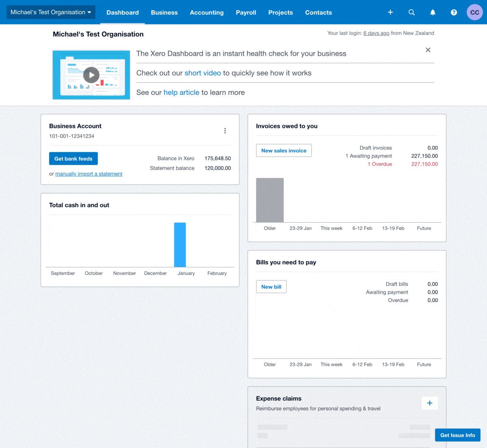The height and width of the screenshot is (448, 487).
Task: Click the Get bank feeds button
Action: [73, 159]
